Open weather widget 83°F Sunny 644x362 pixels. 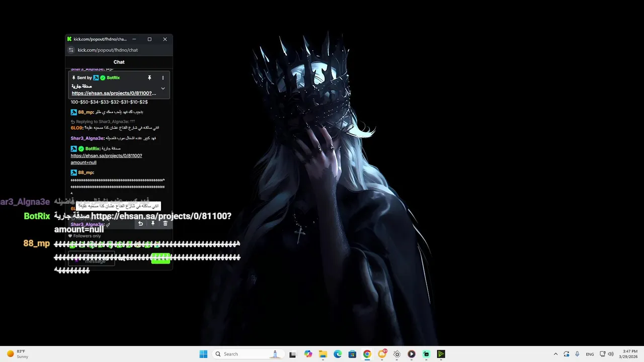tap(18, 354)
